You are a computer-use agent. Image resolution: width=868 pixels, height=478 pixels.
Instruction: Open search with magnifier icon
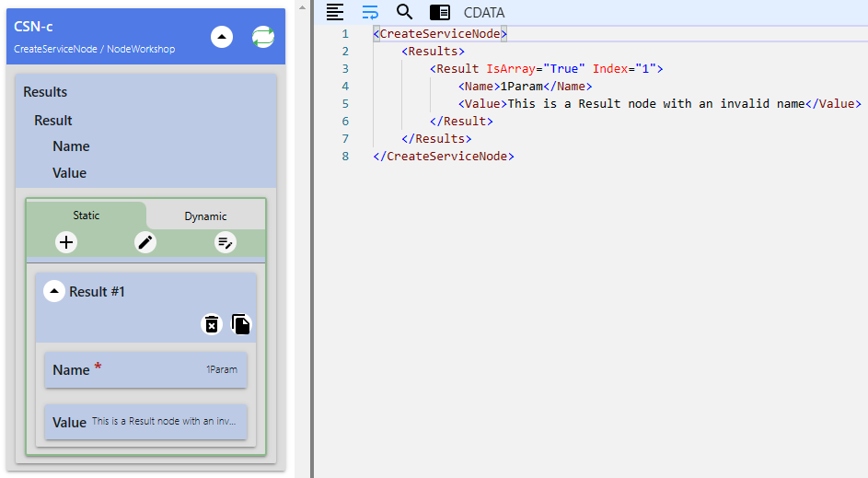click(x=405, y=12)
